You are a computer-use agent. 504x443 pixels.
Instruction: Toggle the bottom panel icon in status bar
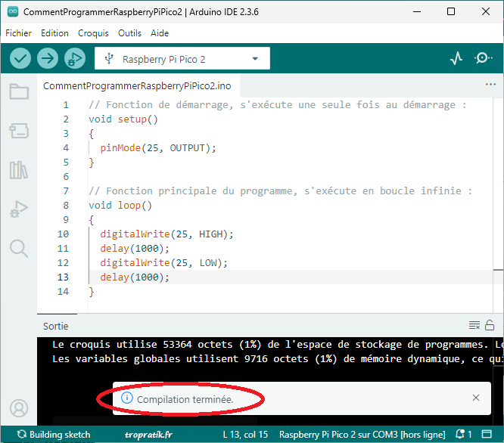[487, 435]
